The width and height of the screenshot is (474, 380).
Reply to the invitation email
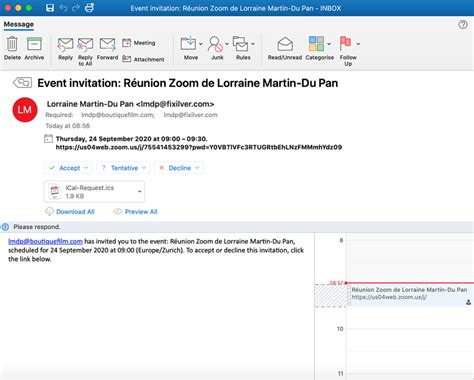pyautogui.click(x=65, y=44)
